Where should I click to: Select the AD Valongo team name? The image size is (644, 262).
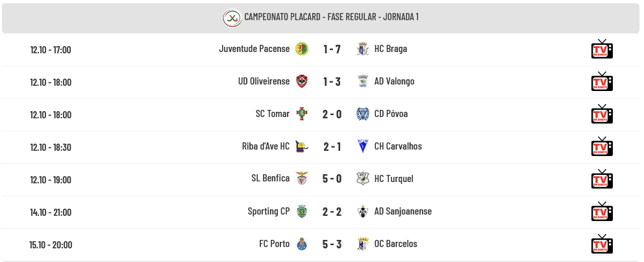click(x=394, y=81)
